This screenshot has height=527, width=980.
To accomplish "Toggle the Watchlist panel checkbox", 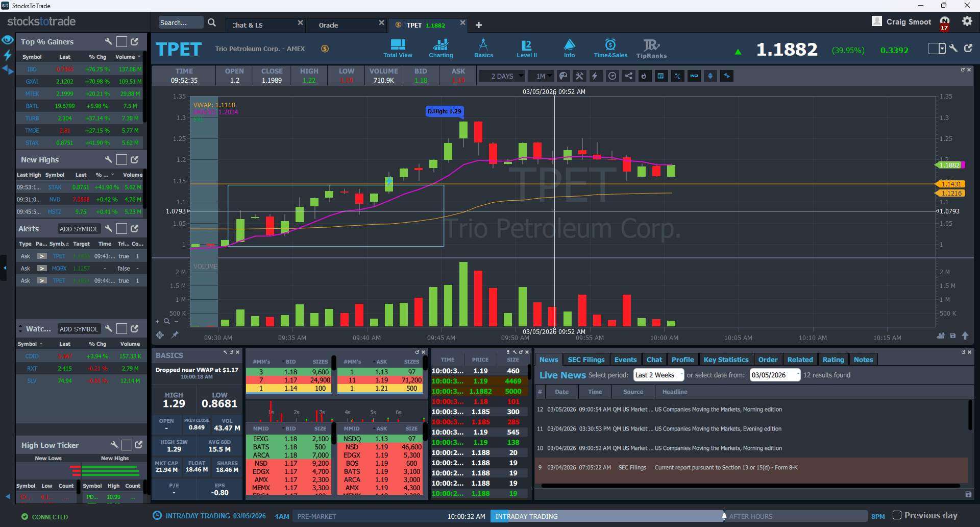I will click(121, 328).
